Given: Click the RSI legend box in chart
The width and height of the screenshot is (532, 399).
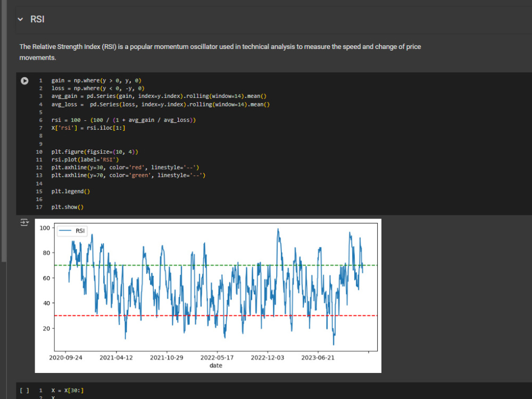Looking at the screenshot, I should [x=72, y=231].
